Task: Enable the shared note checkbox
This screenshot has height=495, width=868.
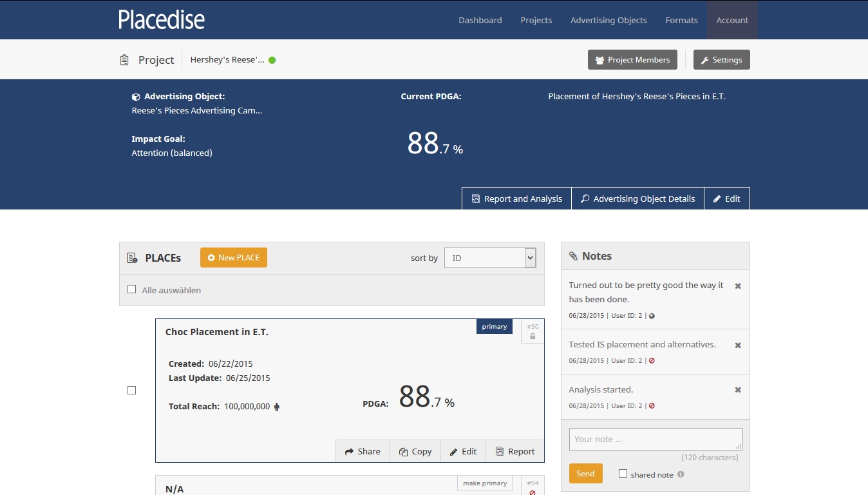Action: coord(623,474)
